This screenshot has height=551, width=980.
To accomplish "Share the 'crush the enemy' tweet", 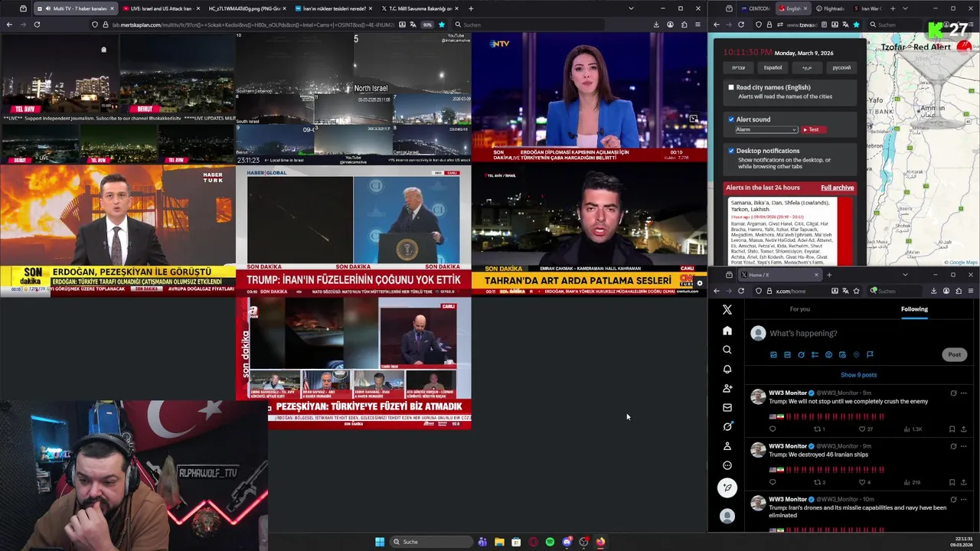I will pyautogui.click(x=963, y=429).
